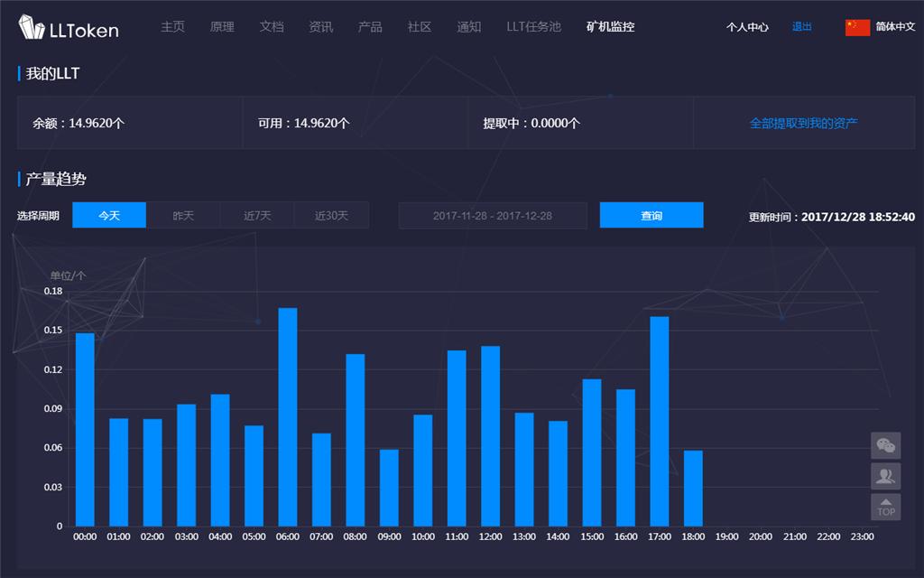Open the date range picker
The width and height of the screenshot is (924, 578).
pyautogui.click(x=493, y=215)
